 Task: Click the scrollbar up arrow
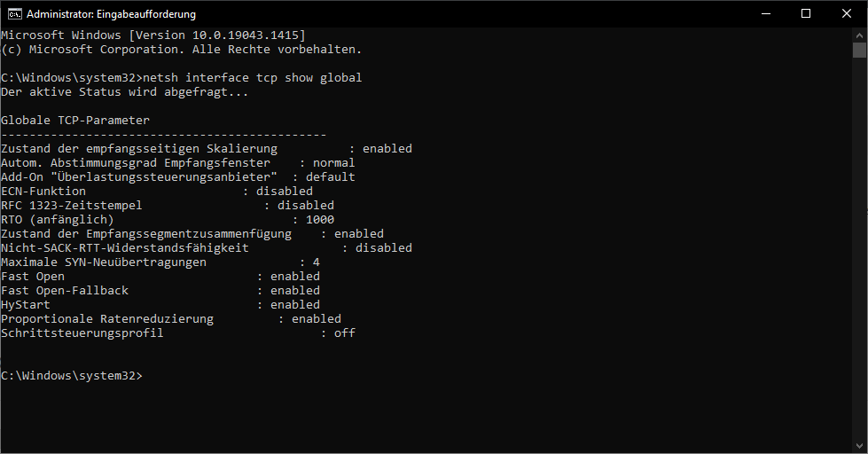pyautogui.click(x=859, y=35)
